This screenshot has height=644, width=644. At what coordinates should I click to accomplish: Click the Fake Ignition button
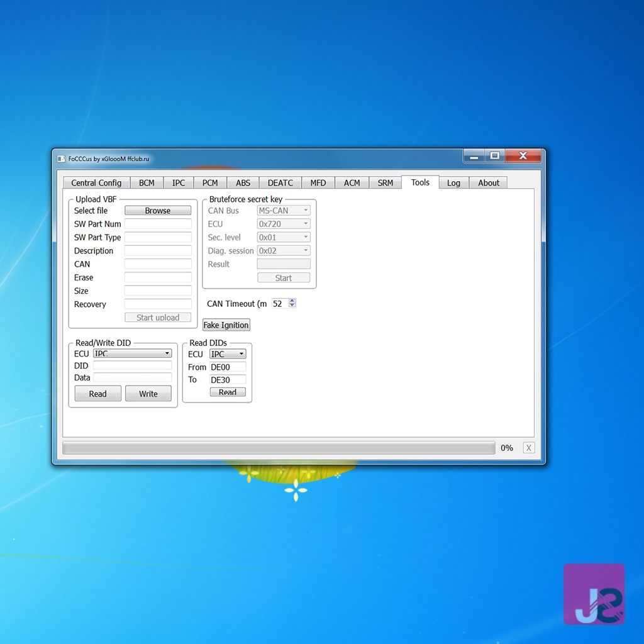click(x=226, y=325)
